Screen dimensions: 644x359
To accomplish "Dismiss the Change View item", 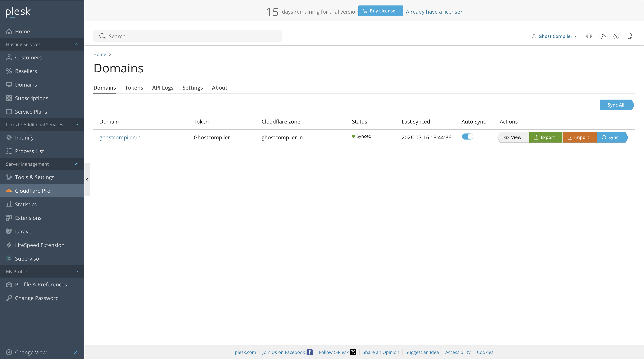I will pyautogui.click(x=75, y=352).
